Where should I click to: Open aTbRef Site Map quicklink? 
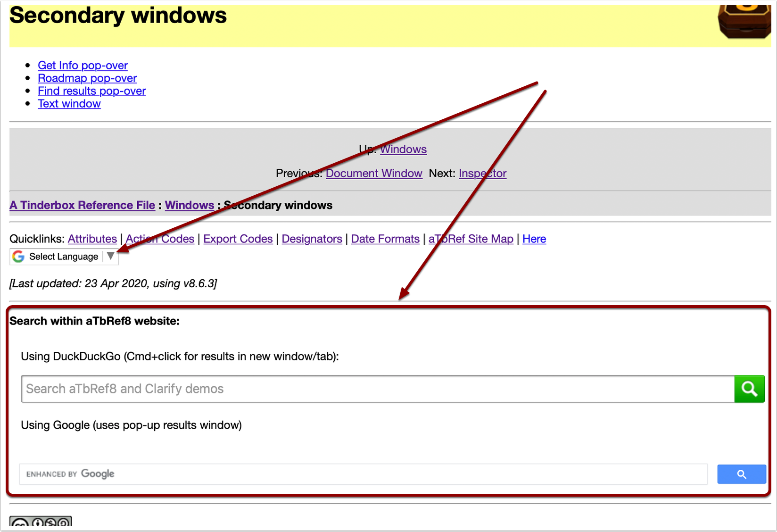tap(471, 239)
